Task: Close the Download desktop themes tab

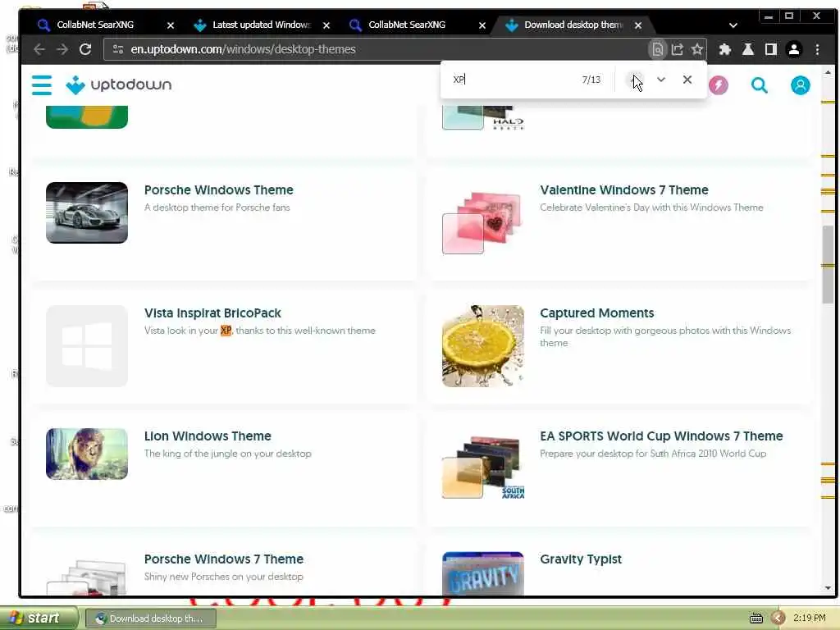Action: (x=638, y=25)
